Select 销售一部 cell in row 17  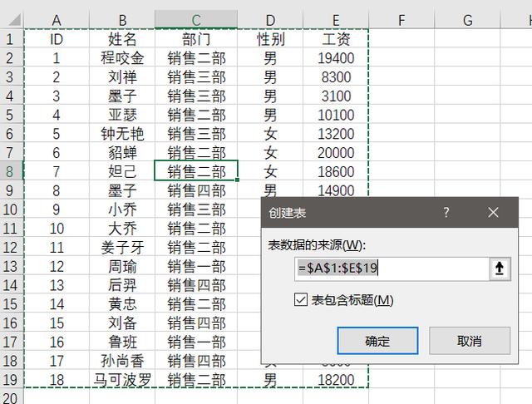coord(196,342)
